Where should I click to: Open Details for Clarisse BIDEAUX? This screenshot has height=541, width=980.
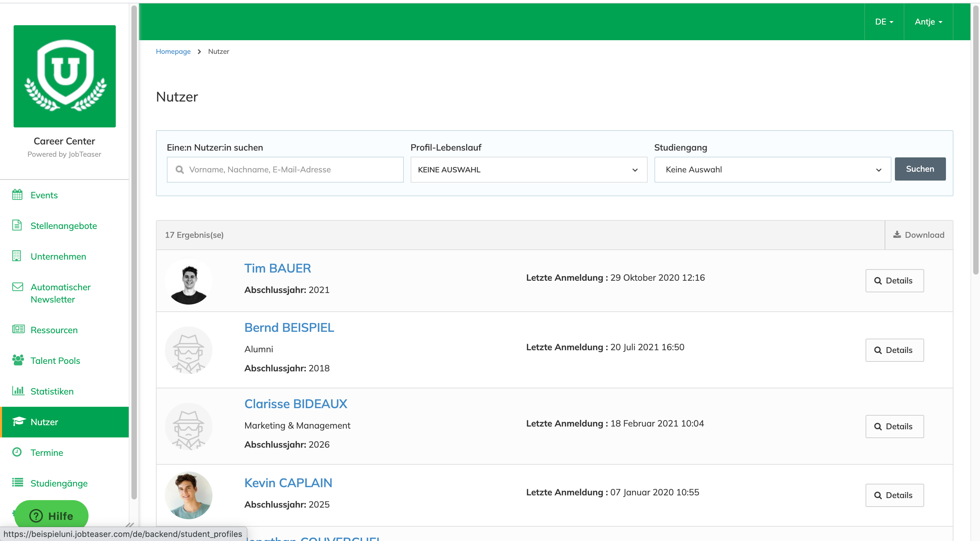895,427
